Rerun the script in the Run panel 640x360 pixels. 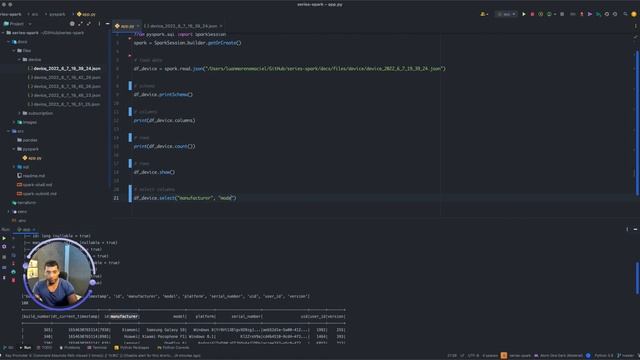[4, 238]
